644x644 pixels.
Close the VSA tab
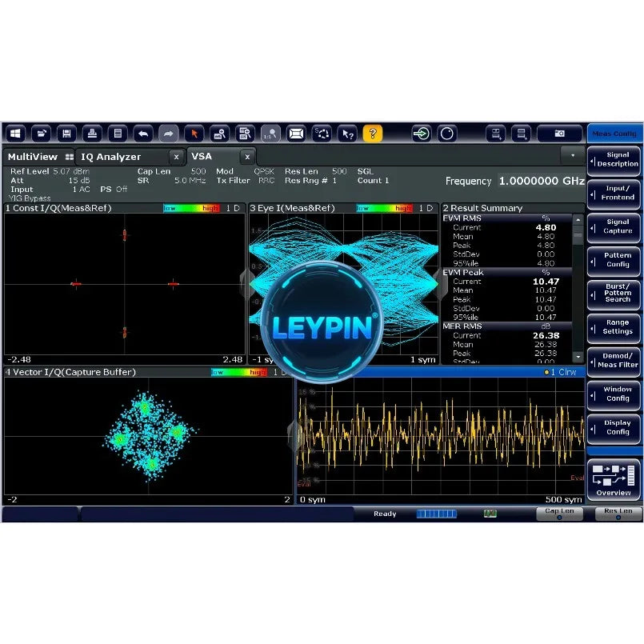[x=247, y=157]
